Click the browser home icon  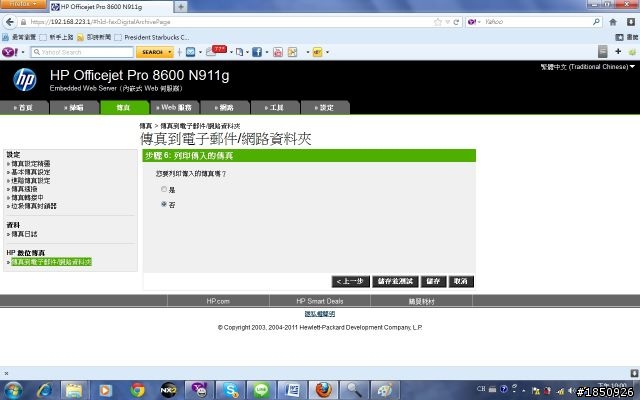pyautogui.click(x=613, y=22)
